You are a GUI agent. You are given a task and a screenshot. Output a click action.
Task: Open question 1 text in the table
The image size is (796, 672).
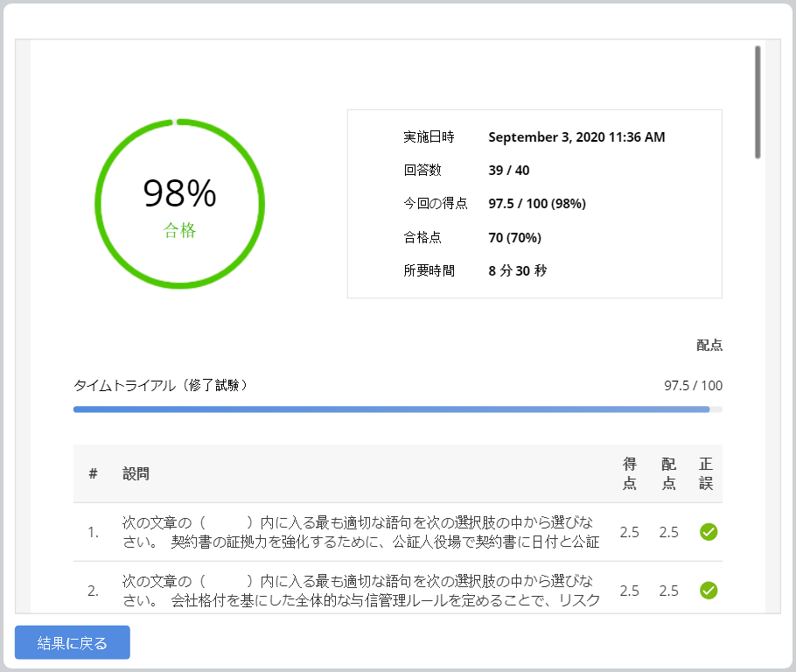tap(361, 532)
